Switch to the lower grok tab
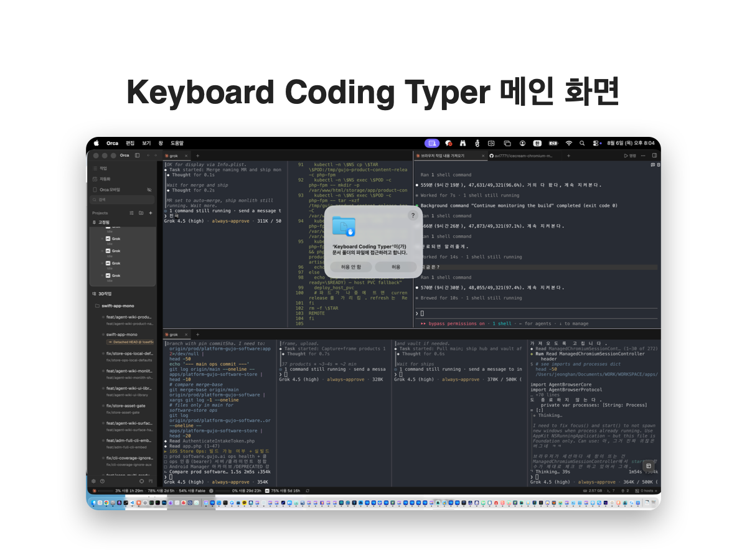The height and width of the screenshot is (560, 747). point(173,334)
